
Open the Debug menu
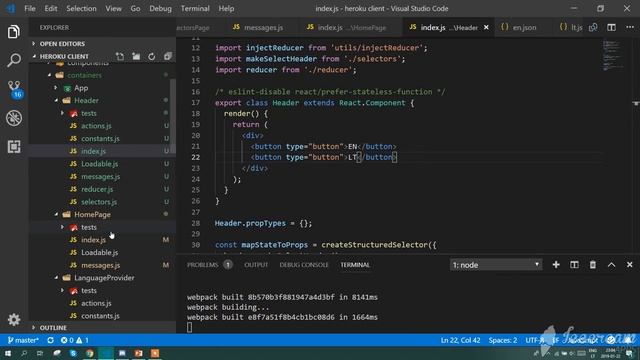point(160,8)
